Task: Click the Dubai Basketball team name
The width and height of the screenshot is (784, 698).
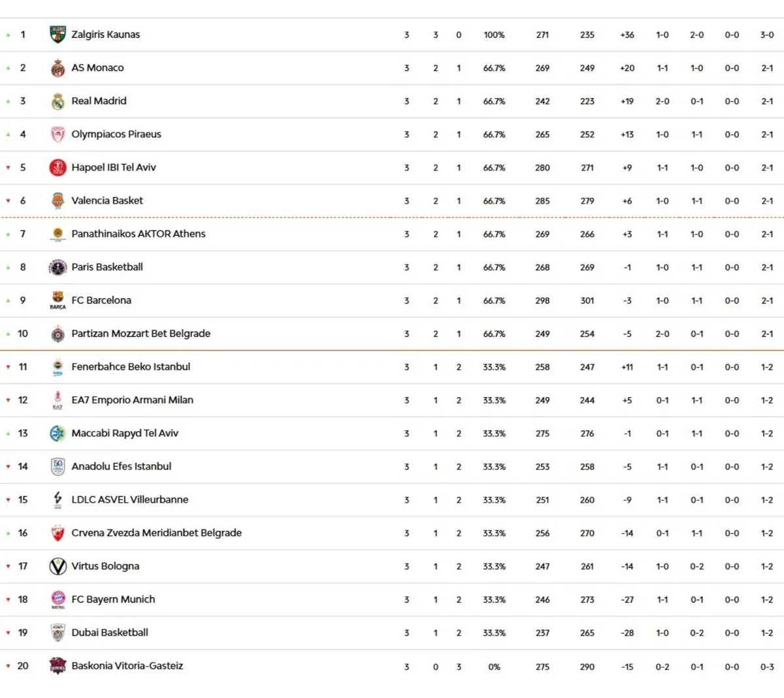Action: coord(110,633)
